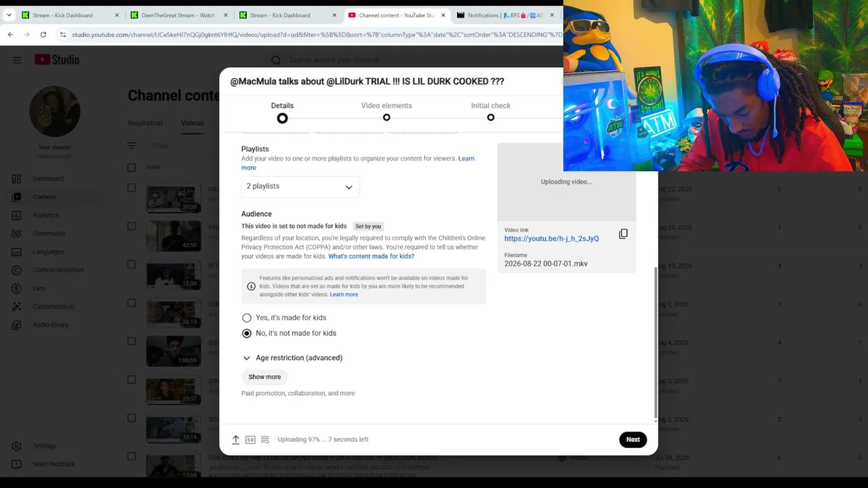
Task: Close the Channel content YouTube Studio tab
Action: click(x=443, y=15)
